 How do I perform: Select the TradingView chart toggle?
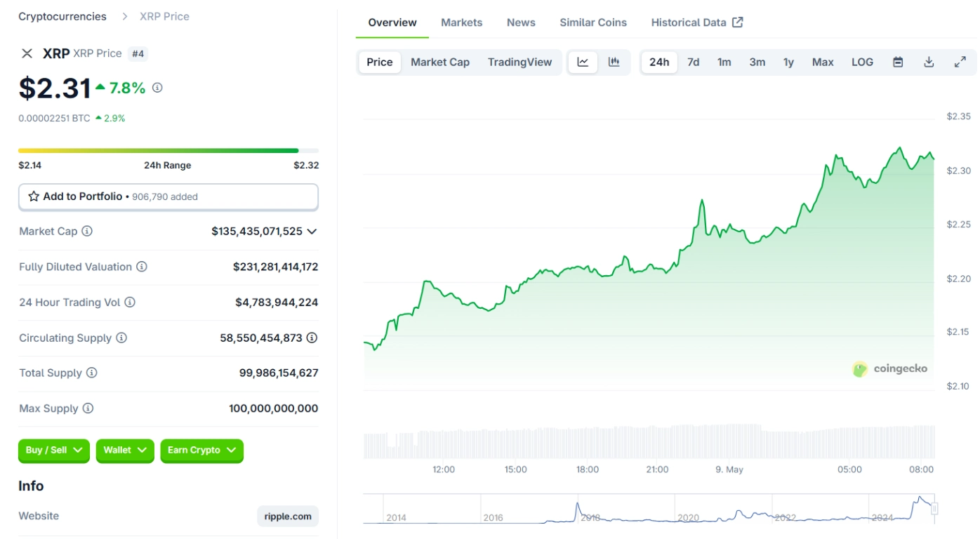click(520, 62)
